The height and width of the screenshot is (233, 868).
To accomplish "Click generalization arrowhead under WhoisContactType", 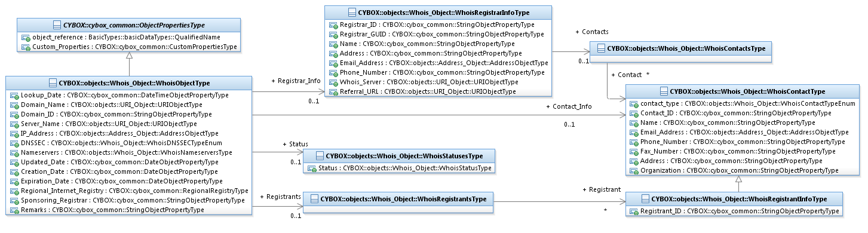I will coord(739,179).
